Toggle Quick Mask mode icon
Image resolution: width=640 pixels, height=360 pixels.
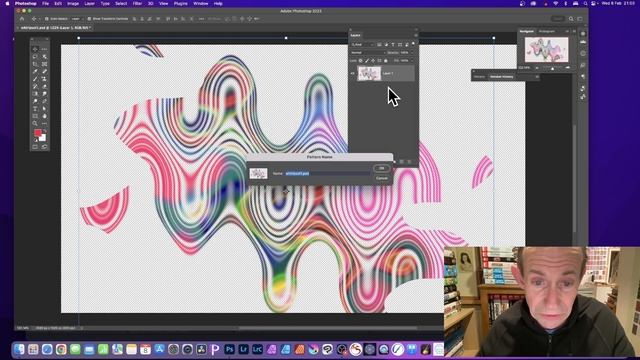(35, 147)
